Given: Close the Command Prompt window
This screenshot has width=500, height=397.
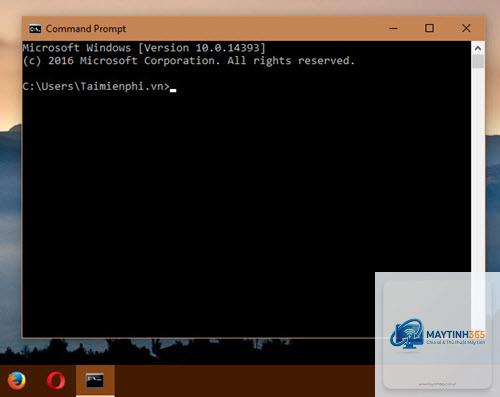Looking at the screenshot, I should pyautogui.click(x=466, y=28).
